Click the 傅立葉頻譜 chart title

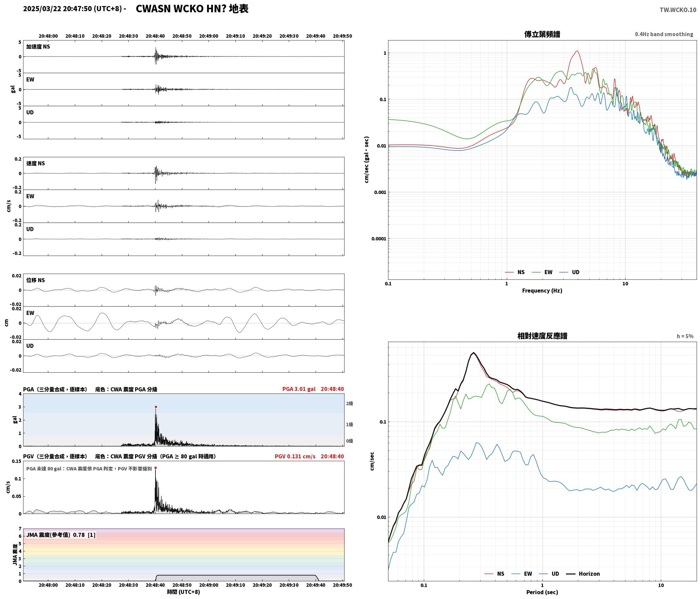(542, 34)
